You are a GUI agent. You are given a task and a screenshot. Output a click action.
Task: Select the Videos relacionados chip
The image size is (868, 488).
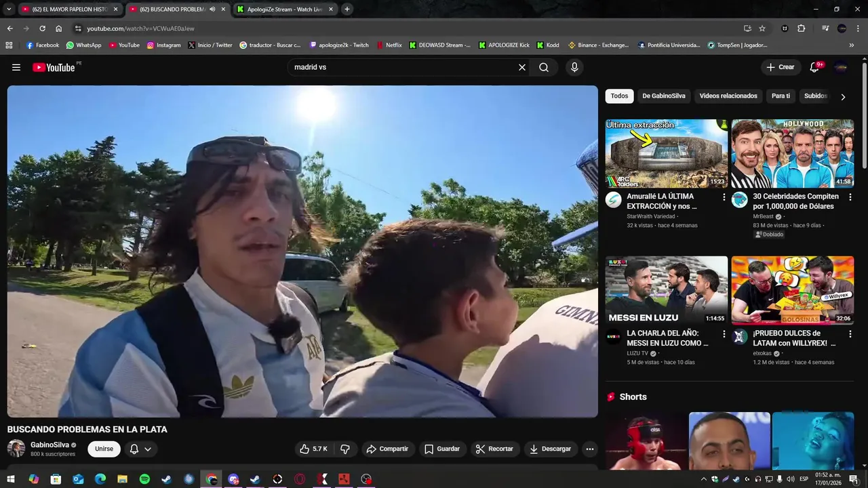728,96
